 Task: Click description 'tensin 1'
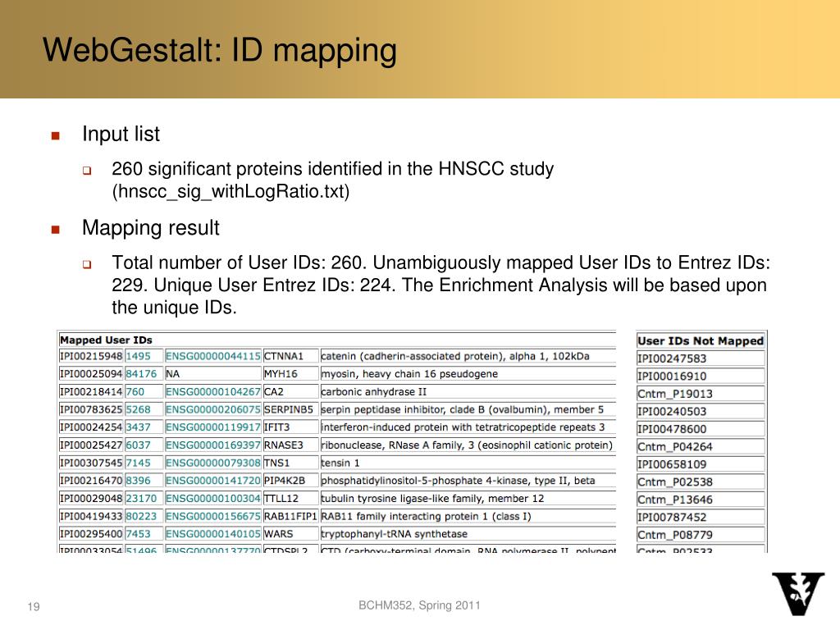pos(340,463)
